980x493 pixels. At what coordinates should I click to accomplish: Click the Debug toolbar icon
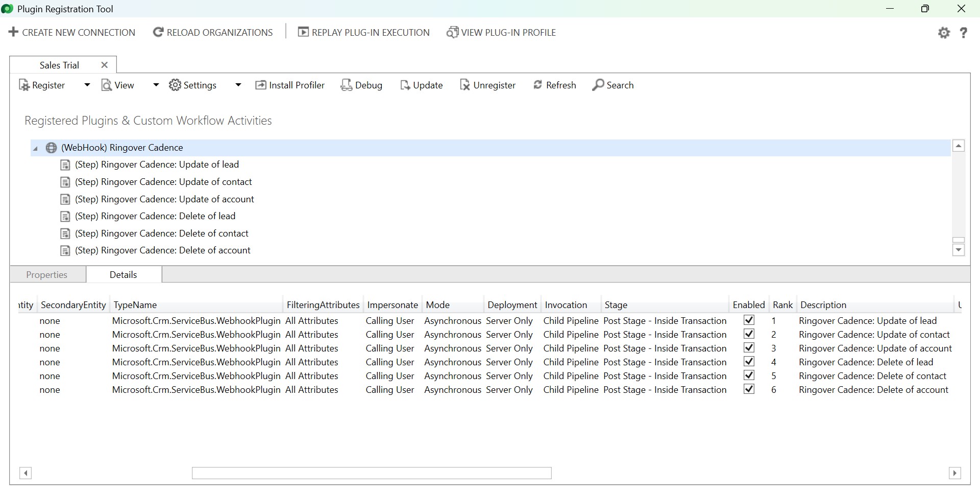pyautogui.click(x=346, y=85)
